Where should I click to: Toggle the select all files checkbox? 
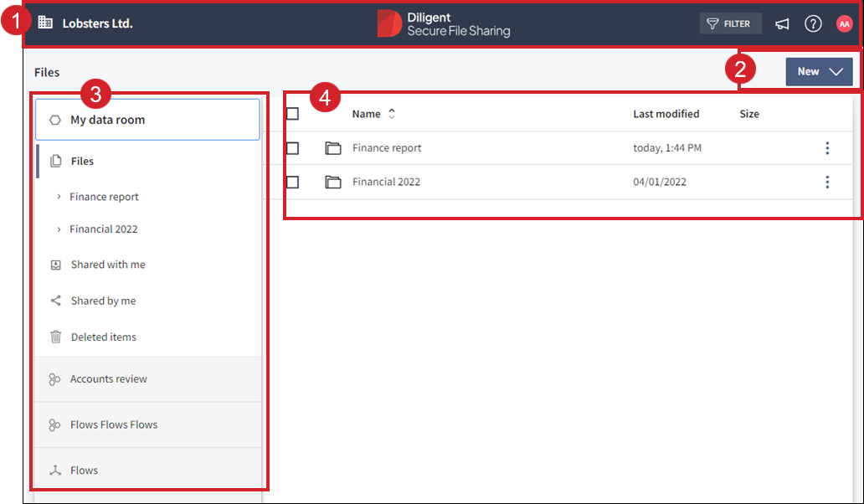[x=292, y=114]
